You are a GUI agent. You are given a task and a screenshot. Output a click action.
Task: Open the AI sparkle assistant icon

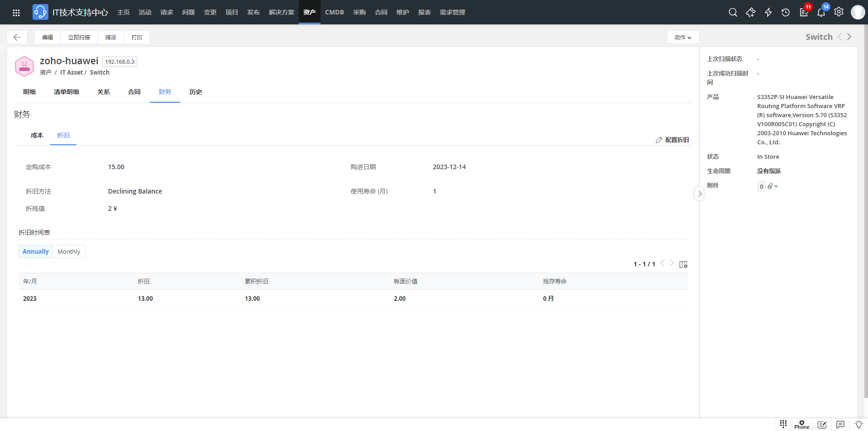coord(750,12)
